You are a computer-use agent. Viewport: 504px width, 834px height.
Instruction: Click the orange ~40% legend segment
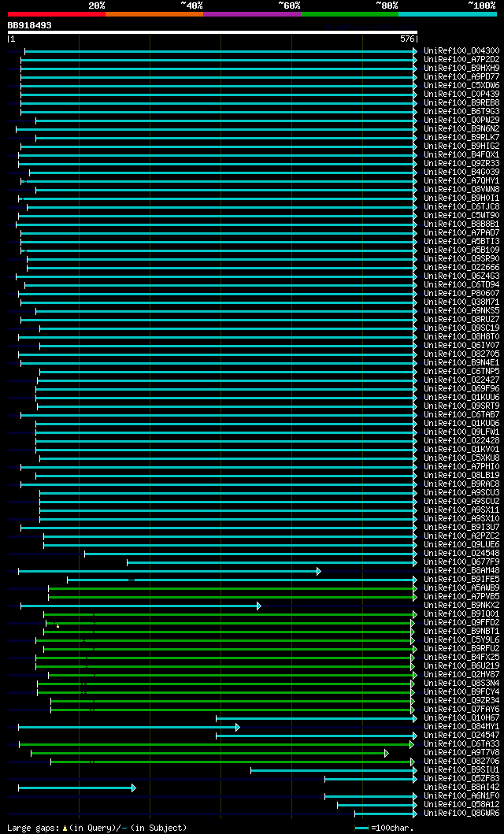click(x=154, y=13)
